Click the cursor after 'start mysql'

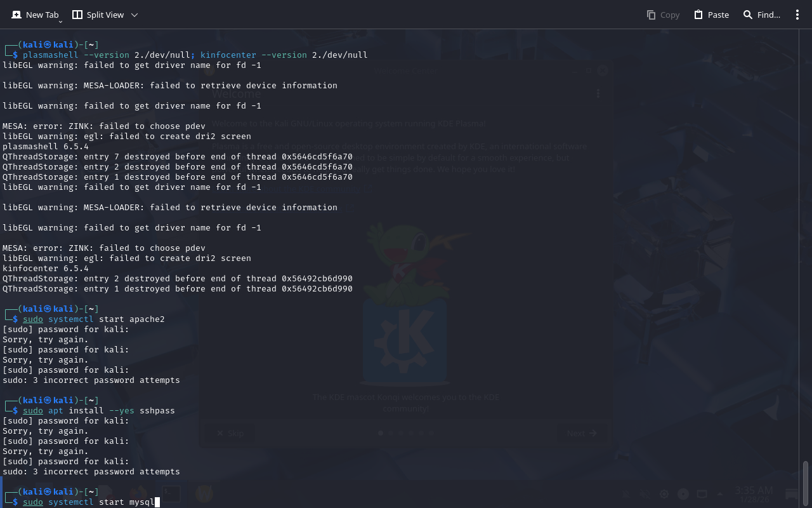click(157, 502)
